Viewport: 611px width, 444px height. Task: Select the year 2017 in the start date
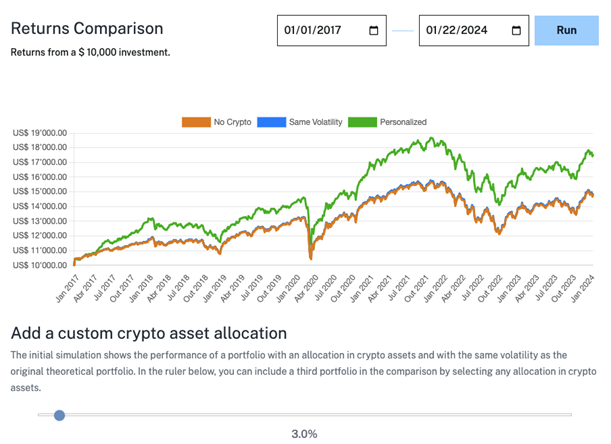(x=342, y=31)
